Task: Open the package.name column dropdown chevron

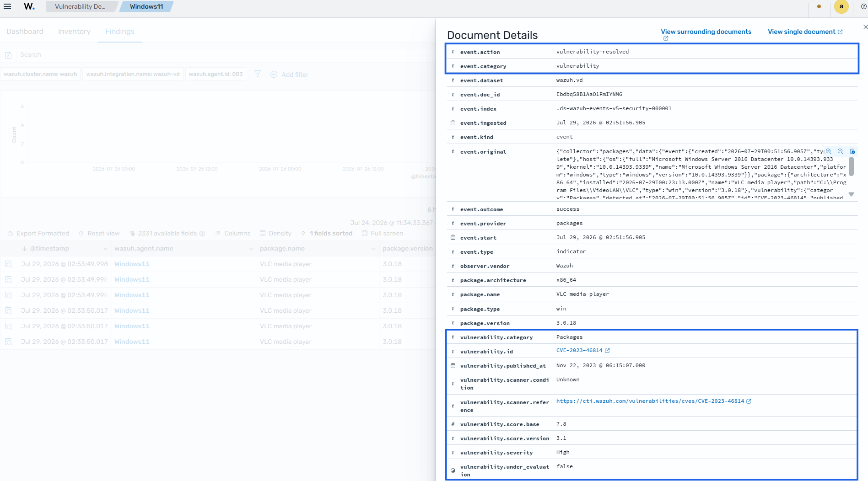Action: [x=373, y=249]
